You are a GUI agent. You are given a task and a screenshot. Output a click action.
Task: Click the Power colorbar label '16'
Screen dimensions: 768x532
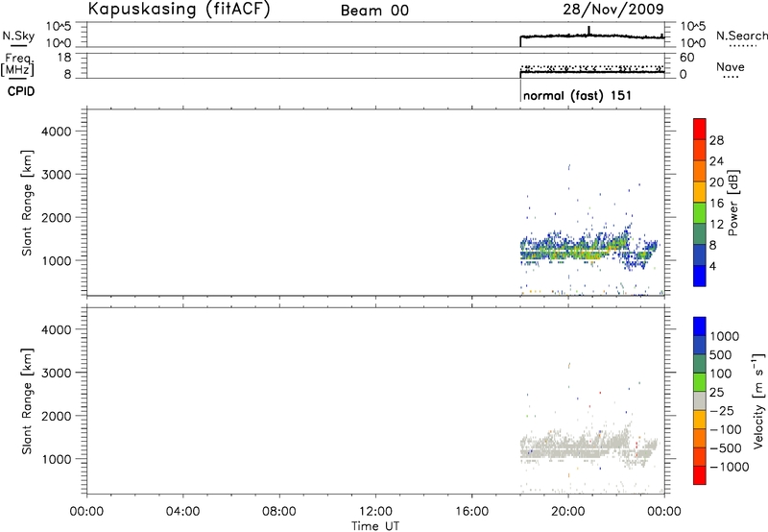point(716,204)
